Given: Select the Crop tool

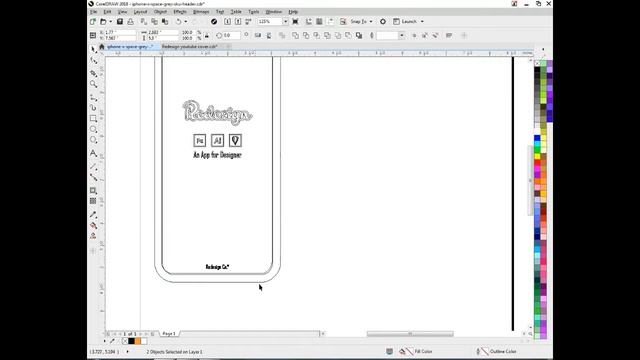Looking at the screenshot, I should 93,73.
